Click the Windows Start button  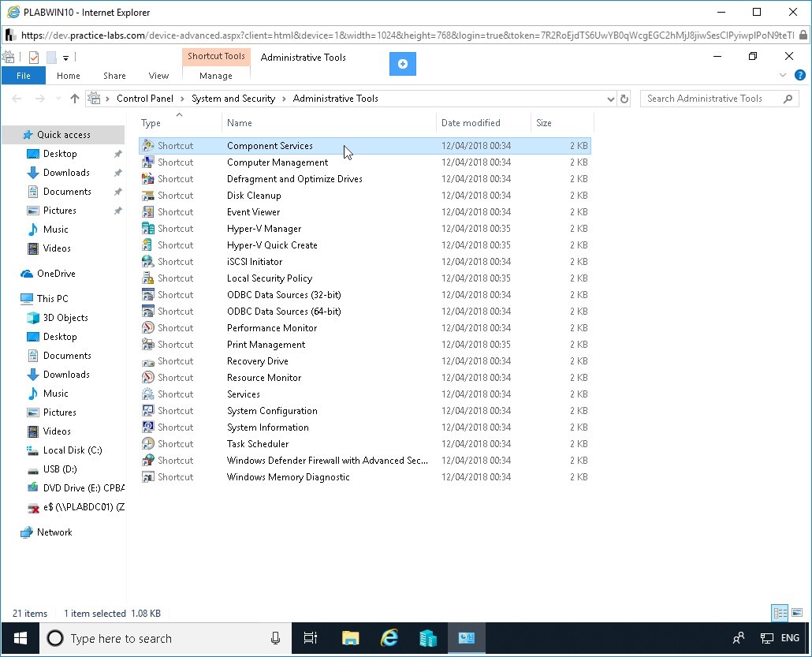pos(20,638)
